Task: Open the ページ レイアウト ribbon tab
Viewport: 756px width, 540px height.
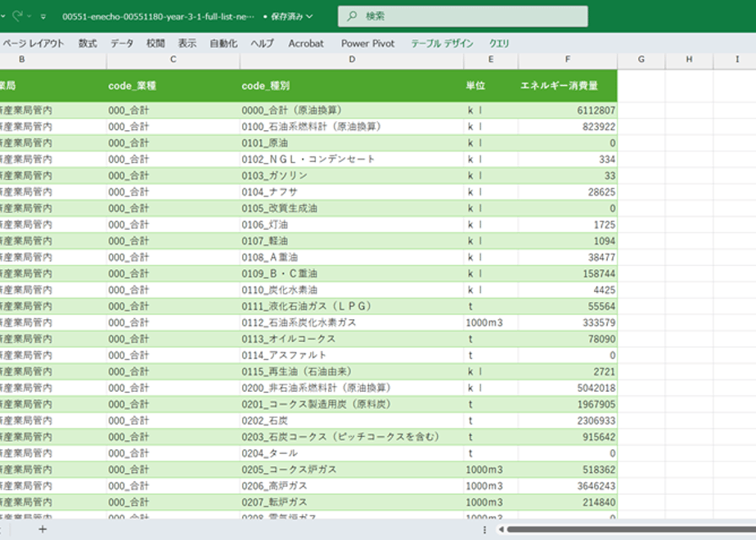Action: tap(34, 43)
